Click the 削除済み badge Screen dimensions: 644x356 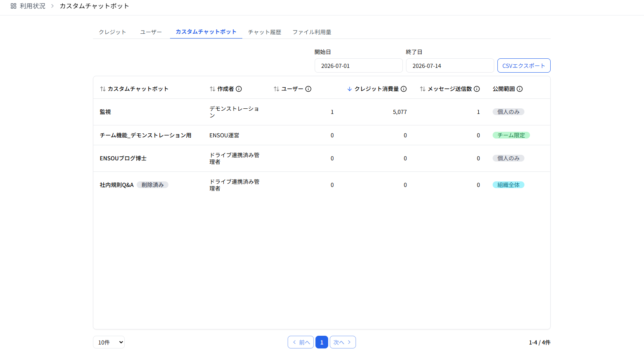[153, 185]
